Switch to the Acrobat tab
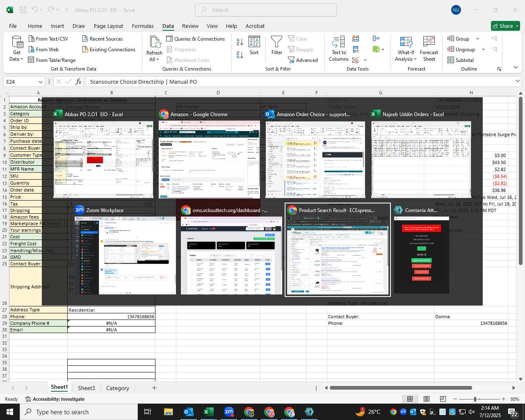Screen dimensions: 525x420 coord(255,26)
